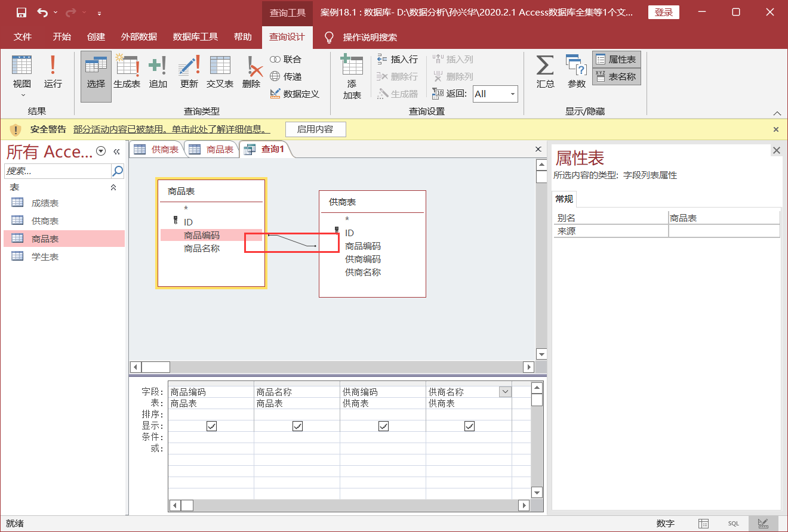
Task: Click navigation search box 搜索
Action: (58, 171)
